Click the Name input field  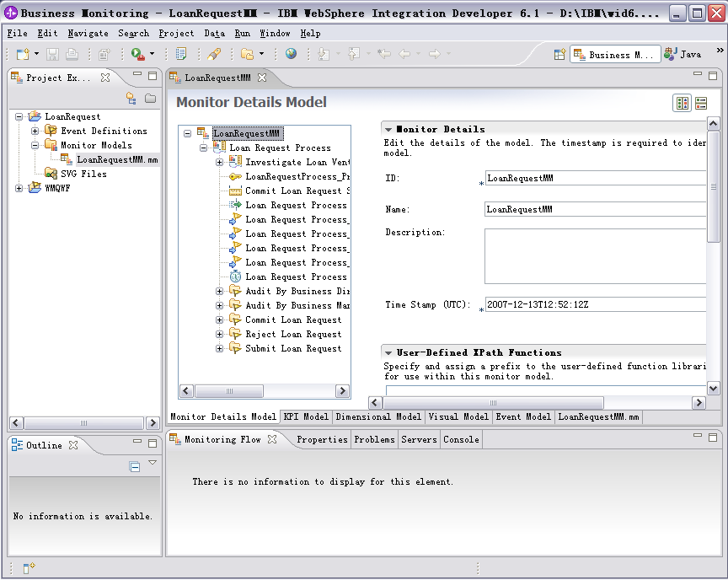pos(595,209)
